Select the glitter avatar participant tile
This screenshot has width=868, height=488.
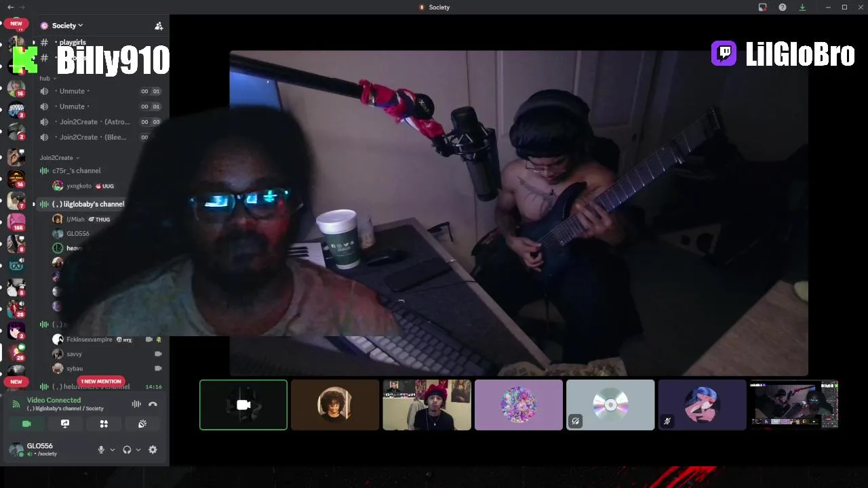519,405
